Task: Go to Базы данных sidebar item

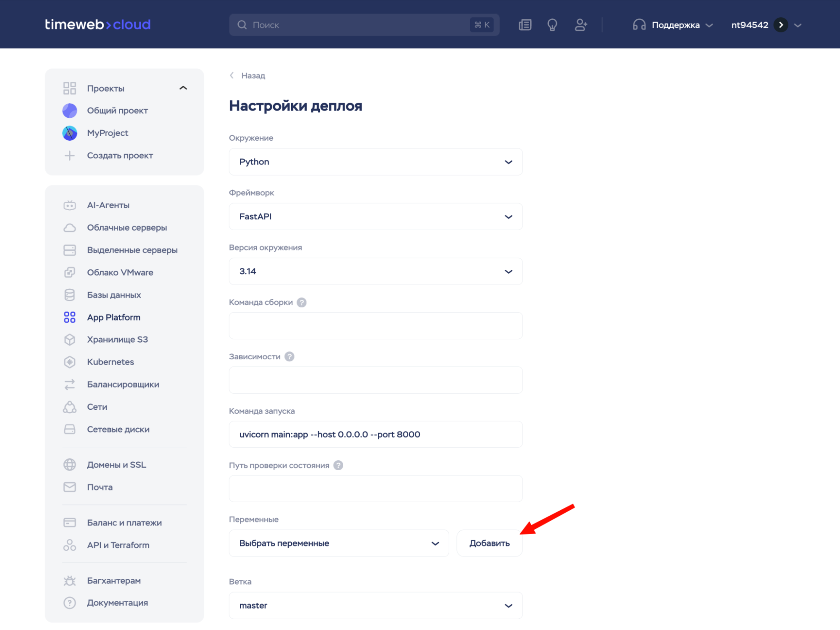Action: pos(114,295)
